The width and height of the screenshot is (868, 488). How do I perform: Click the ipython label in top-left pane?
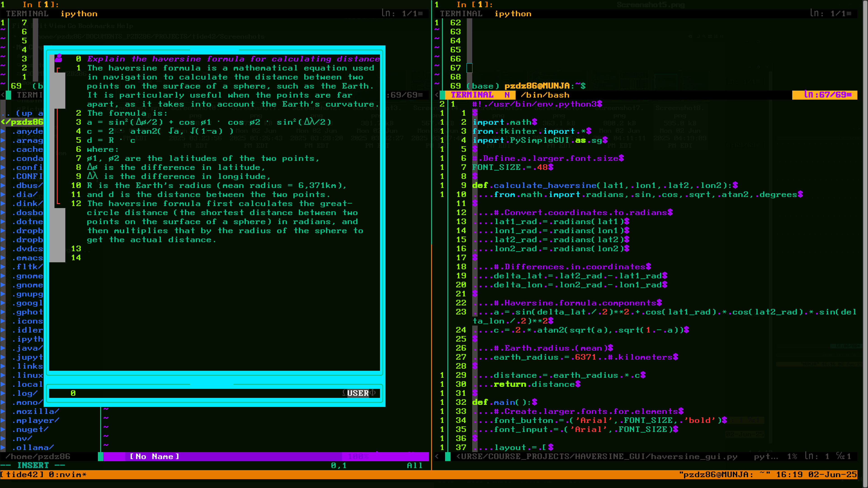click(x=79, y=14)
